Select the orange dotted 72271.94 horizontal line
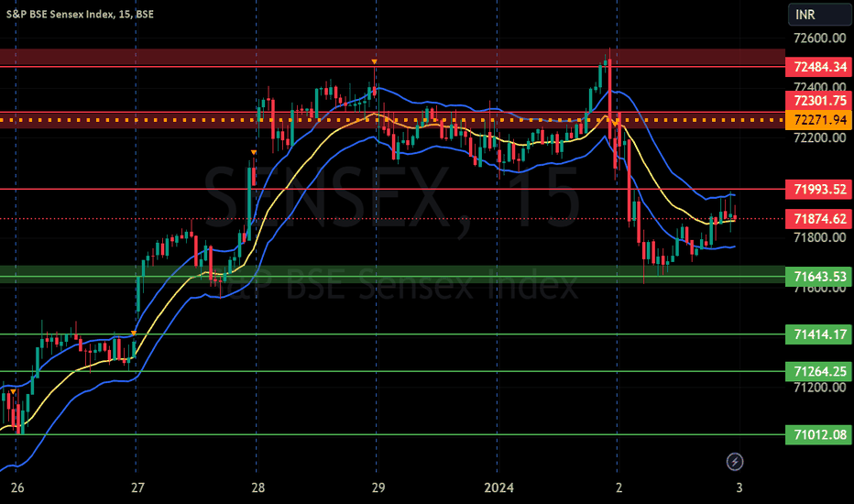Image resolution: width=854 pixels, height=504 pixels. coord(392,120)
